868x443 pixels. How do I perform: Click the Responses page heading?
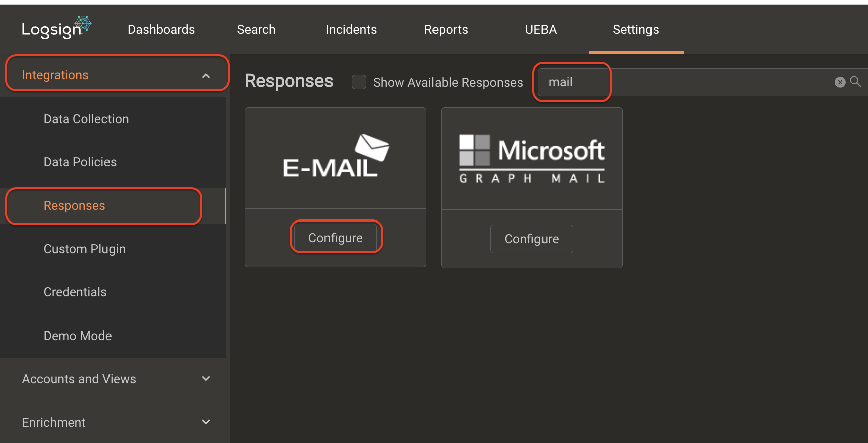[289, 81]
